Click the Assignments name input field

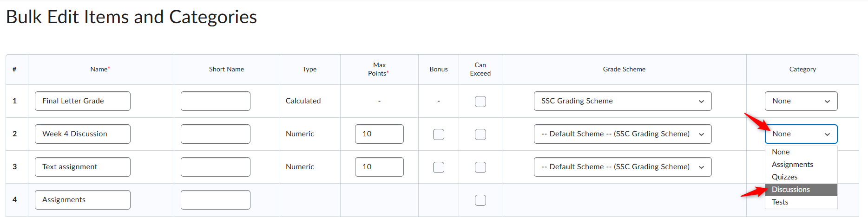pyautogui.click(x=83, y=200)
